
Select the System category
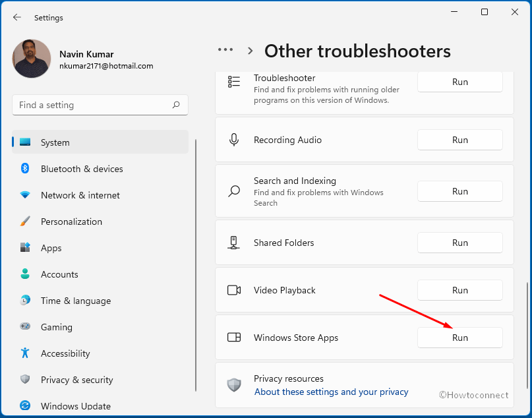[100, 142]
